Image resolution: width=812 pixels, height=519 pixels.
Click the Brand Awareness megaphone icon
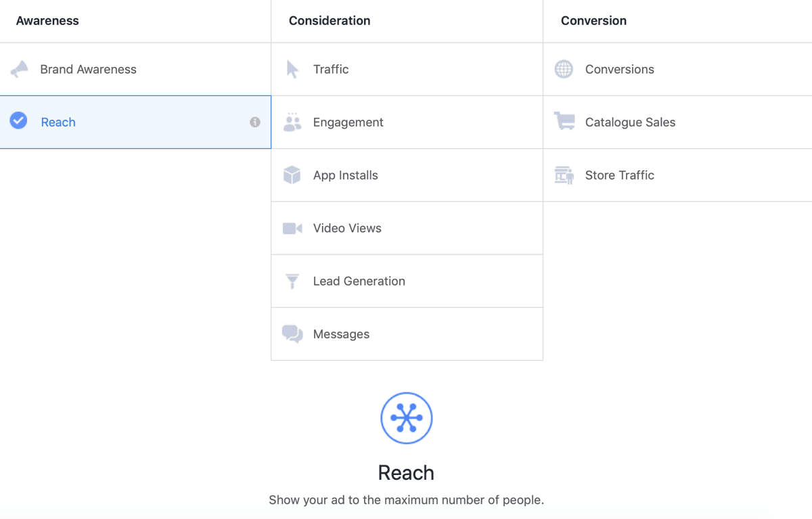(x=20, y=69)
